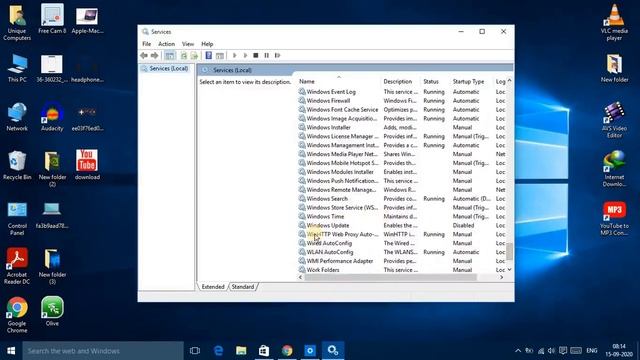640x360 pixels.
Task: Open Help with the blue question-mark icon
Action: pos(209,56)
